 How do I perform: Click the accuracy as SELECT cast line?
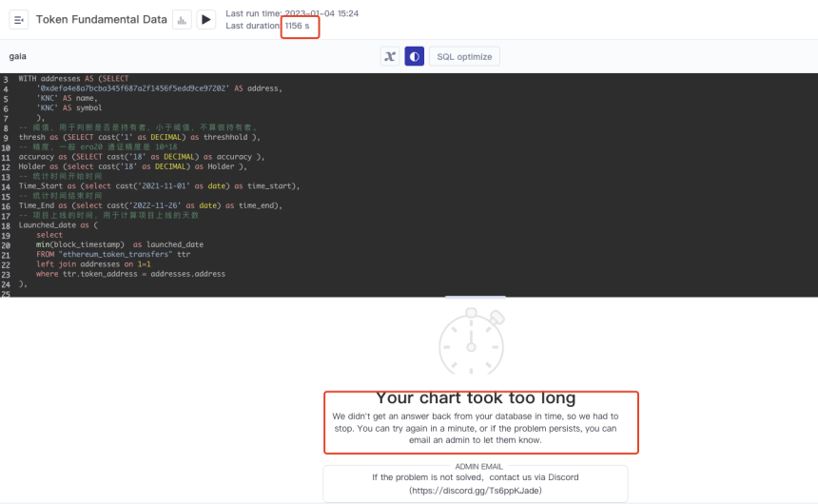pyautogui.click(x=142, y=157)
